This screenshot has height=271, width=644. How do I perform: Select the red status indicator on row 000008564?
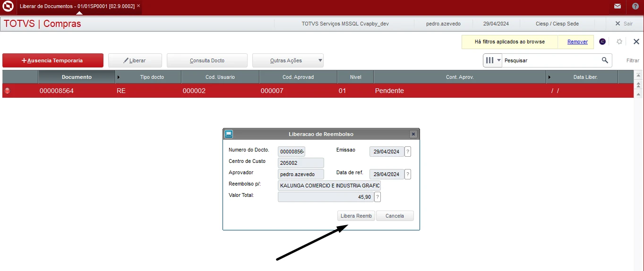[x=8, y=91]
